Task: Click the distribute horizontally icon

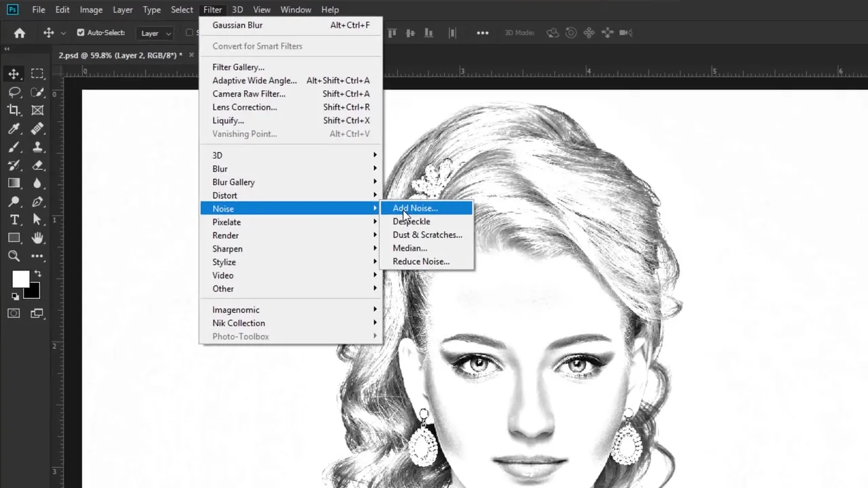Action: 452,33
